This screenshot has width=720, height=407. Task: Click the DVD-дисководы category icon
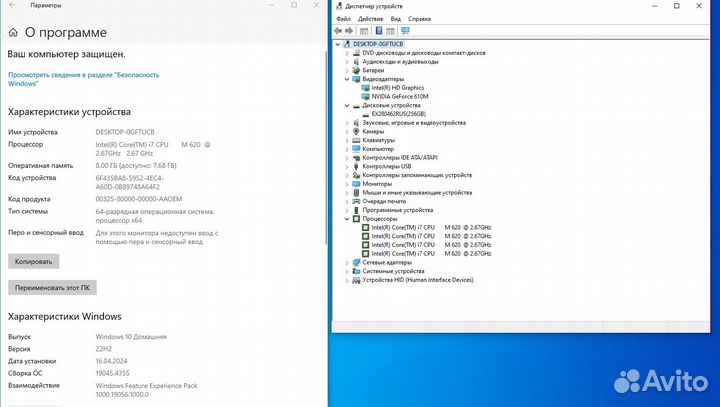tap(356, 53)
